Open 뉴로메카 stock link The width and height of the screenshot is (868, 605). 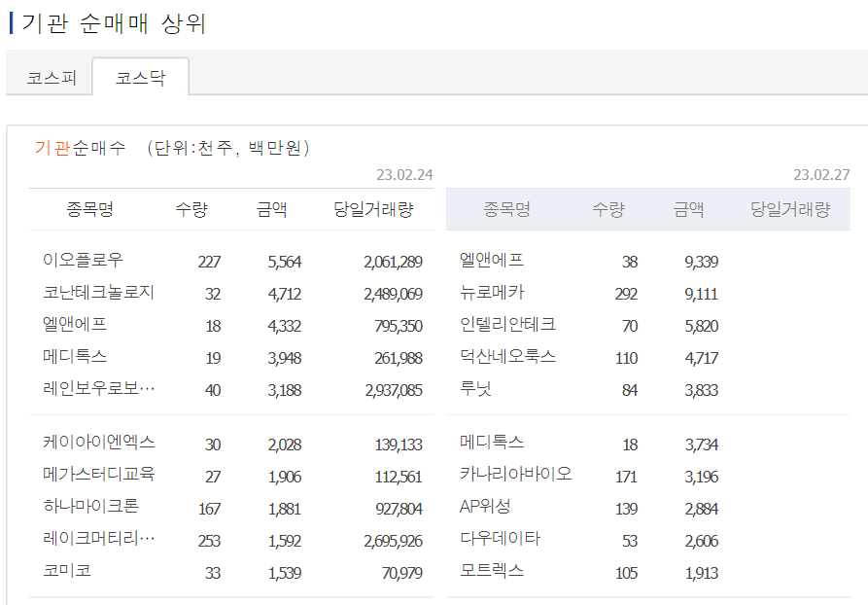(x=492, y=292)
